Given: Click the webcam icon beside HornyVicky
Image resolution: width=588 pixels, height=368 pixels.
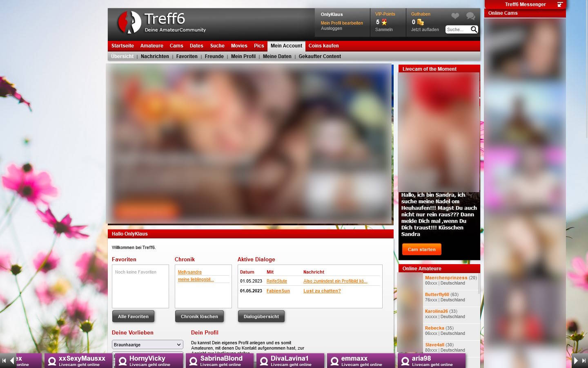Looking at the screenshot, I should pyautogui.click(x=122, y=361).
